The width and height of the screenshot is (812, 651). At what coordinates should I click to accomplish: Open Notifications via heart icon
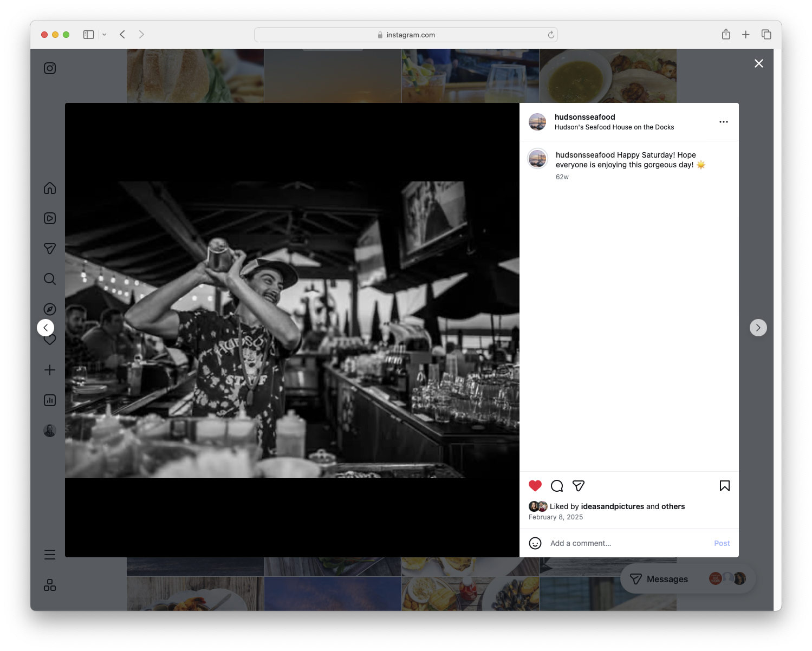49,340
